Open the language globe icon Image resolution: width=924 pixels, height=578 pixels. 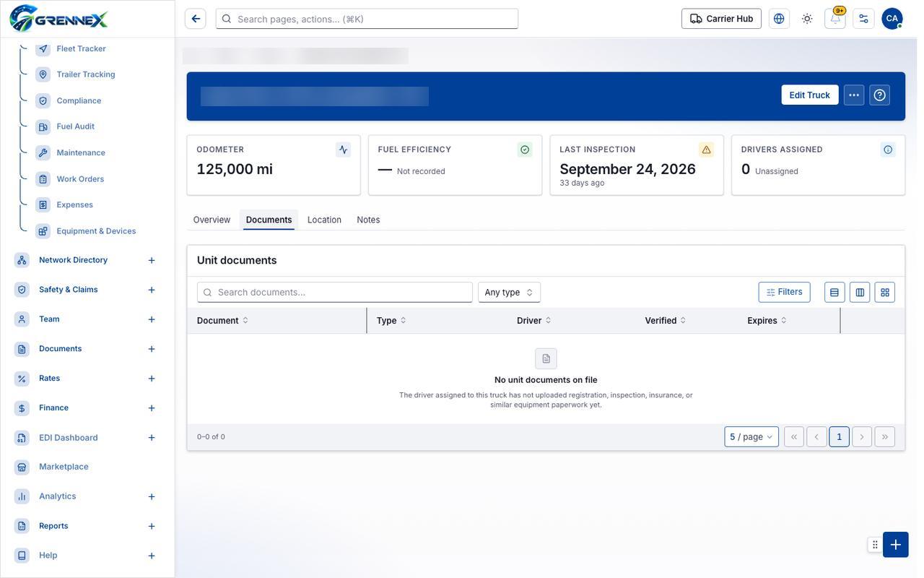(x=779, y=19)
